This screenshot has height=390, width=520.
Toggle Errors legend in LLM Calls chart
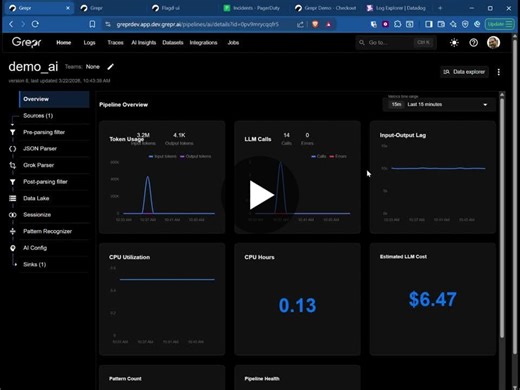tap(338, 156)
